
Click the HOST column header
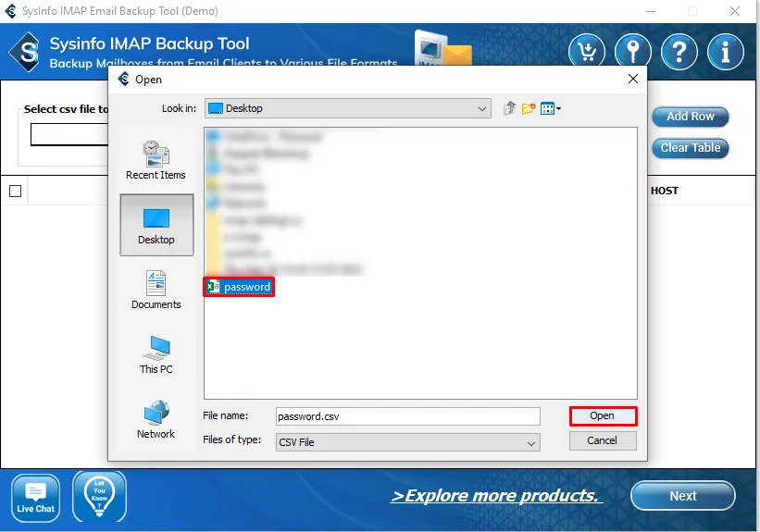pos(664,191)
